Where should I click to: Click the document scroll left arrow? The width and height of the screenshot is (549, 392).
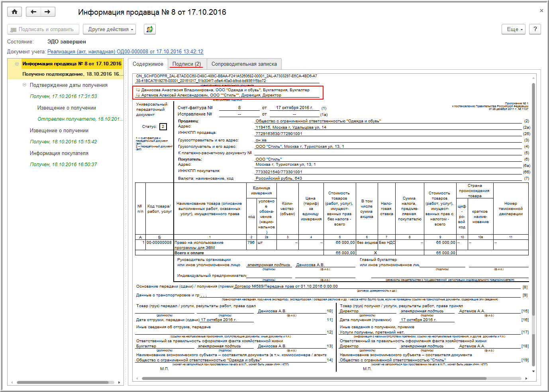click(x=137, y=378)
